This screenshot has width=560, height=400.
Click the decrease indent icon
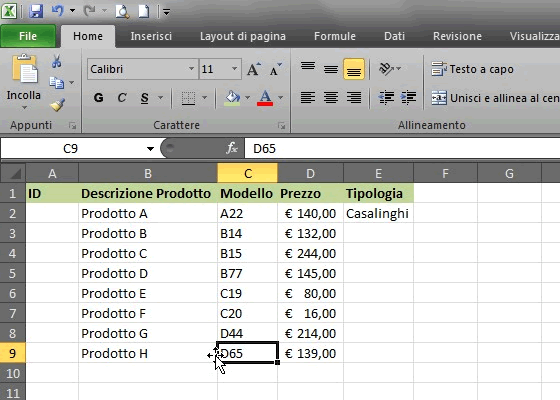click(x=386, y=97)
